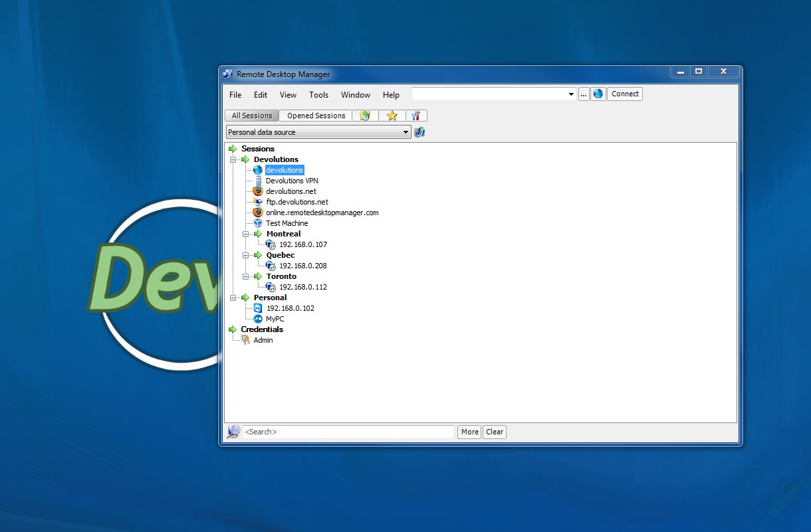Click the Devolutions VPN server icon
Screen dimensions: 811x532
pos(258,181)
